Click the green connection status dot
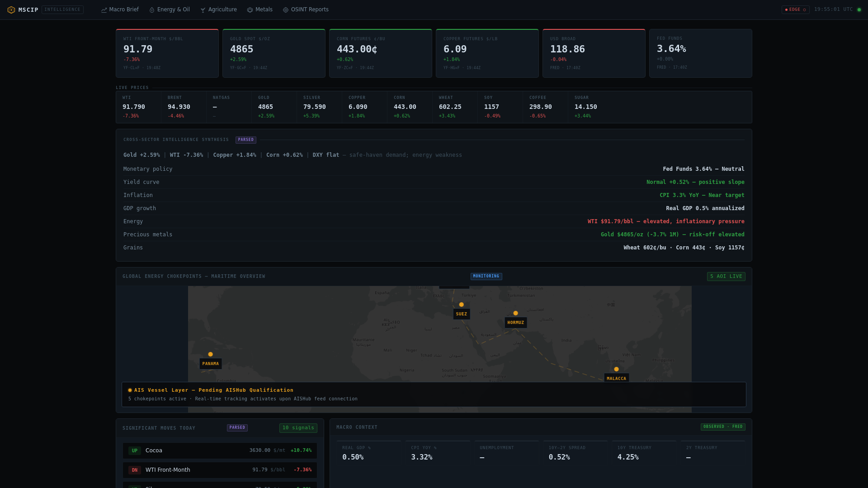868x488 pixels. tap(859, 9)
